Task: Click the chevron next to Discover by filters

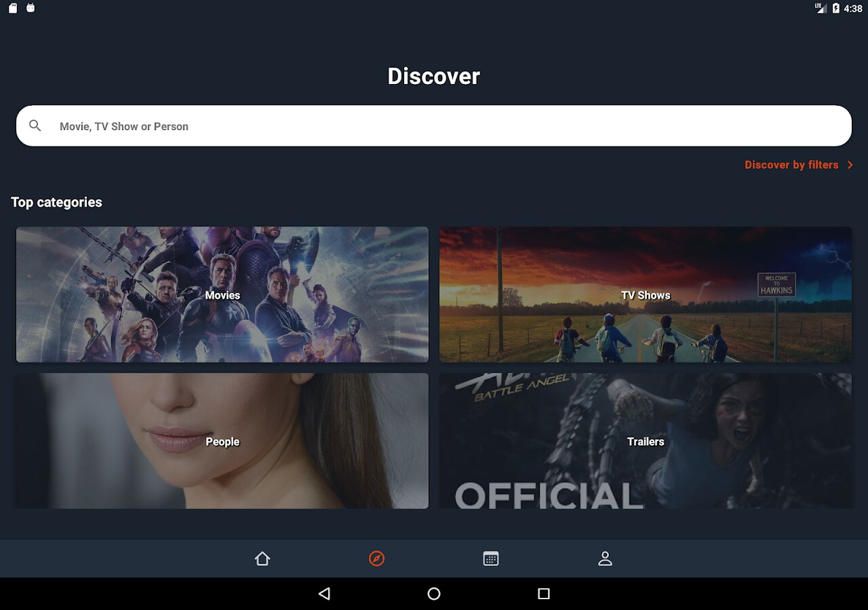Action: (x=850, y=165)
